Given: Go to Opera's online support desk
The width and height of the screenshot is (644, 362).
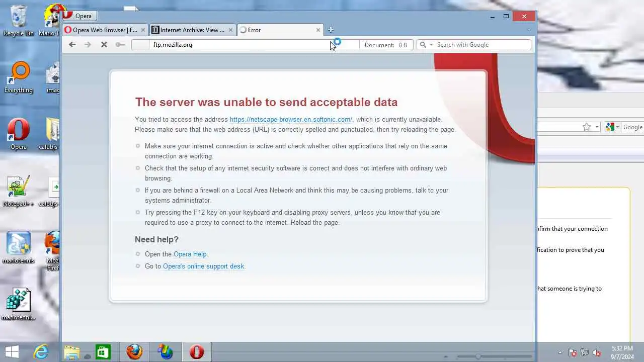Looking at the screenshot, I should click(203, 266).
